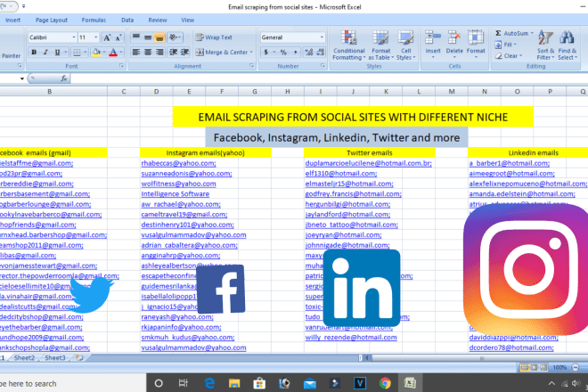Click Task View taskbar icon
This screenshot has width=588, height=392.
tap(183, 383)
